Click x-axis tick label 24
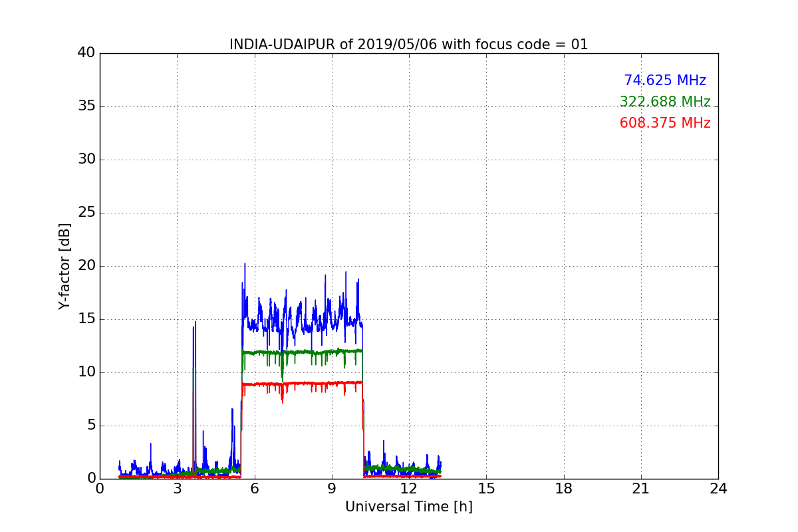The image size is (798, 532). coord(718,489)
